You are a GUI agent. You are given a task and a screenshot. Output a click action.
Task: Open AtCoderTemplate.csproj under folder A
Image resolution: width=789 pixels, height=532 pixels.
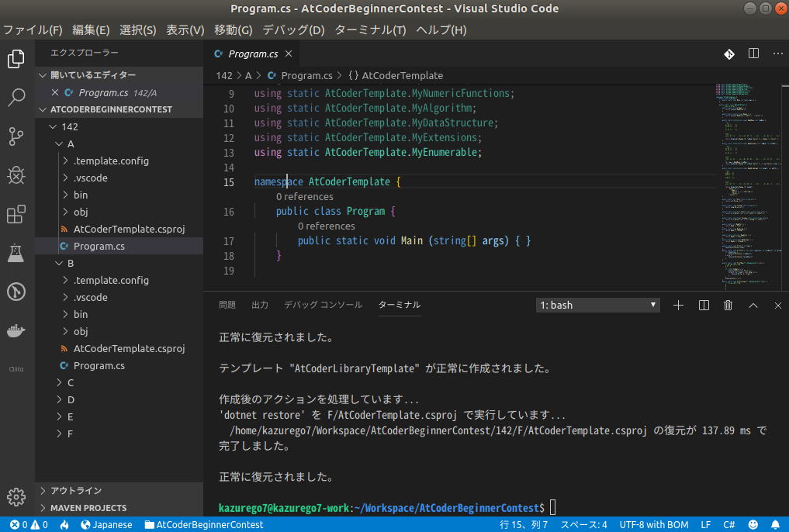click(119, 230)
